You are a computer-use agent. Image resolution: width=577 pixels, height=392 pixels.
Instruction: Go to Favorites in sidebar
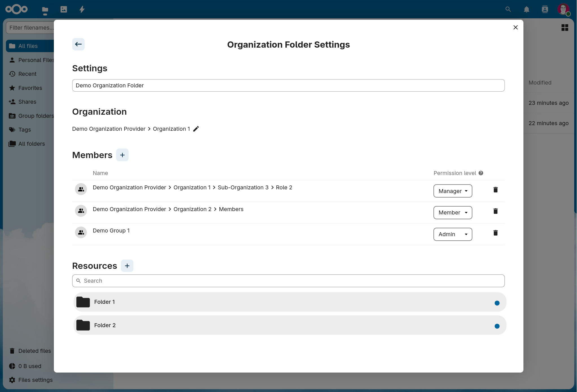click(x=30, y=88)
